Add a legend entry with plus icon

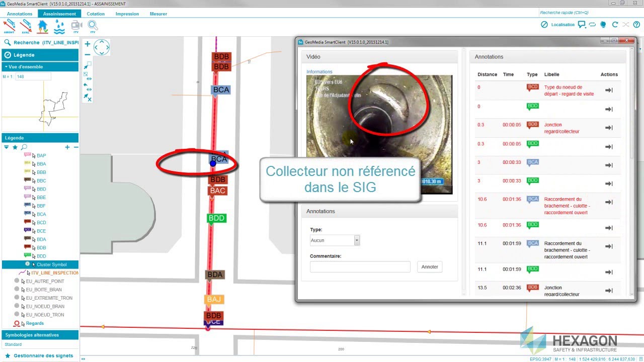(67, 147)
